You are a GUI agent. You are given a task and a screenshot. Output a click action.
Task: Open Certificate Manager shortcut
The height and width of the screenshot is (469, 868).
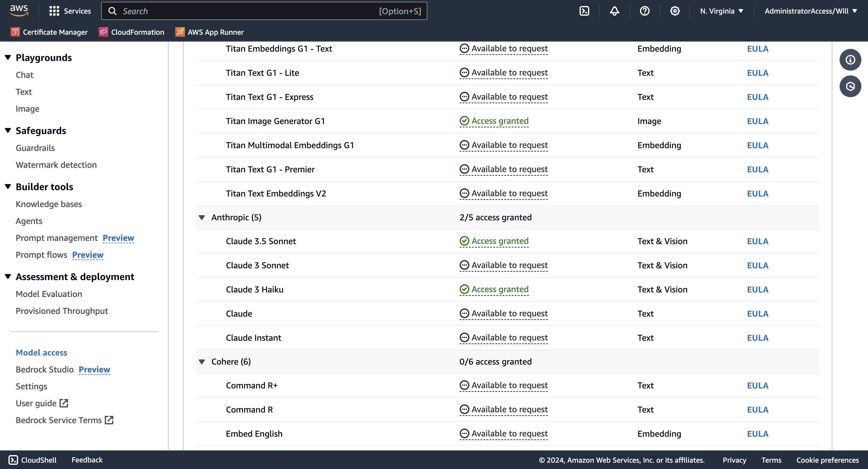pos(49,32)
